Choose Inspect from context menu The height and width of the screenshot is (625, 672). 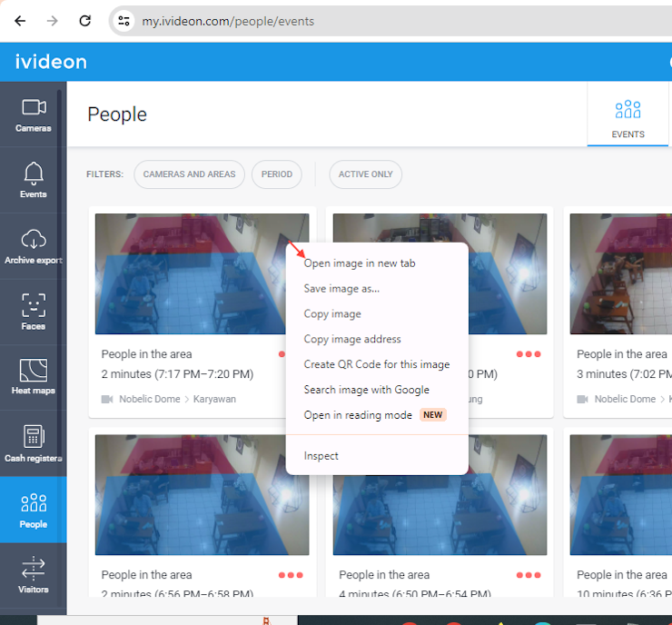point(377,456)
